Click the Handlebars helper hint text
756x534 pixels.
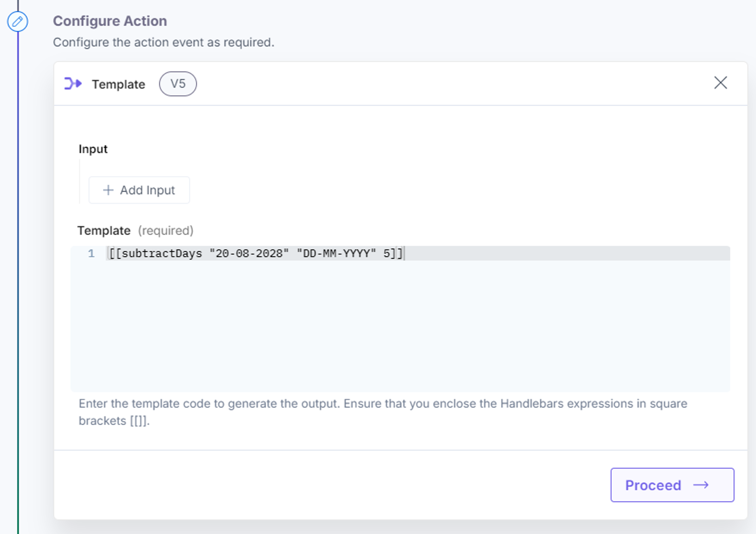tap(383, 412)
